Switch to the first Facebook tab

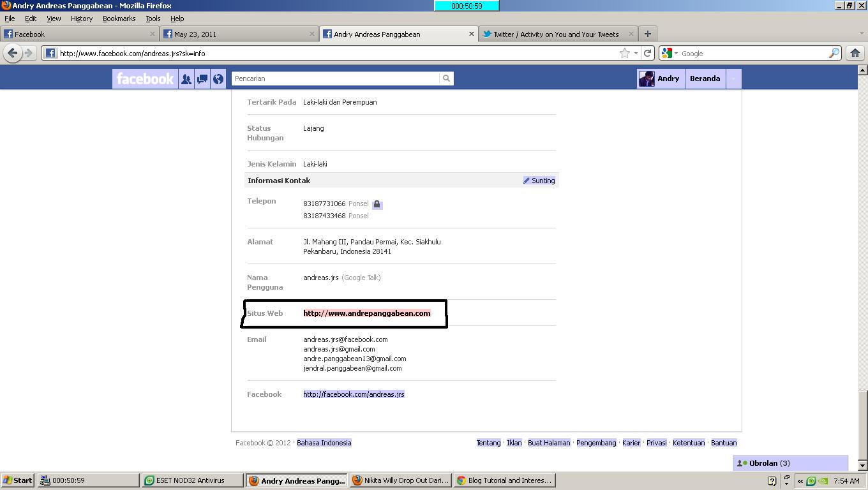click(x=79, y=34)
